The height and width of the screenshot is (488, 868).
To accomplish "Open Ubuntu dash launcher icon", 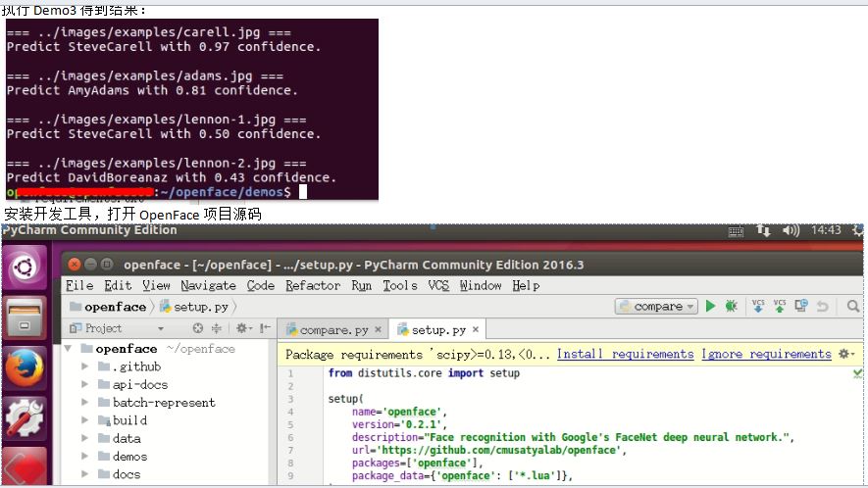I will 25,268.
